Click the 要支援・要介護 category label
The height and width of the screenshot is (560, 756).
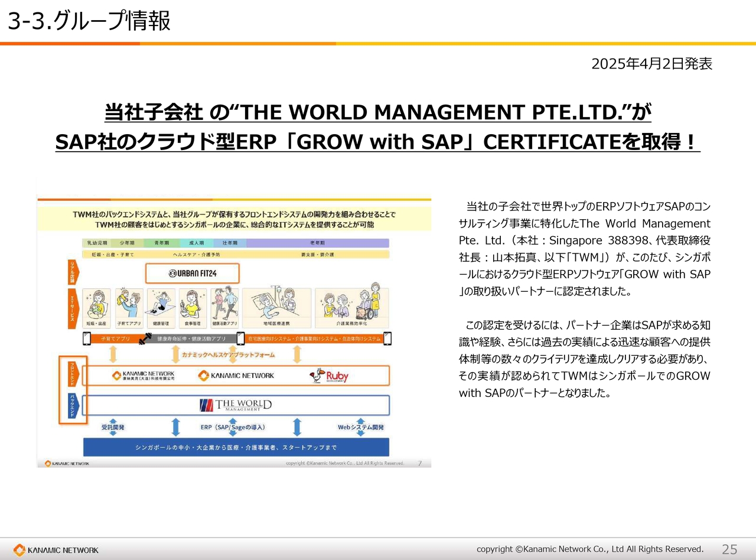318,254
